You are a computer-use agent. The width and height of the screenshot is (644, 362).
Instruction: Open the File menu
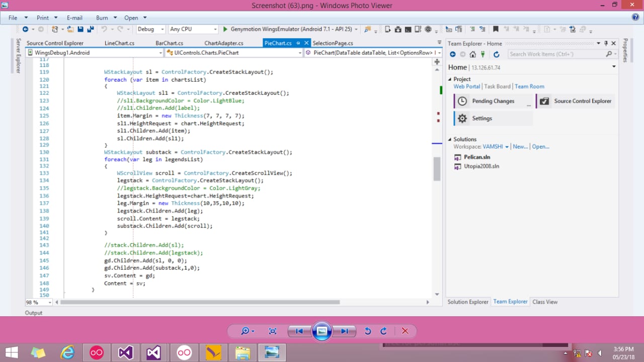(x=13, y=18)
